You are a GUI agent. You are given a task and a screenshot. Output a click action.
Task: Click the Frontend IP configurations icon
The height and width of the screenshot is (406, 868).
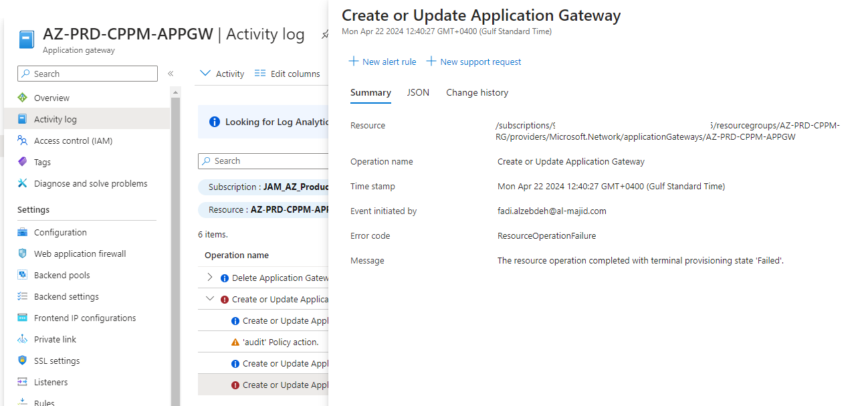pyautogui.click(x=23, y=318)
